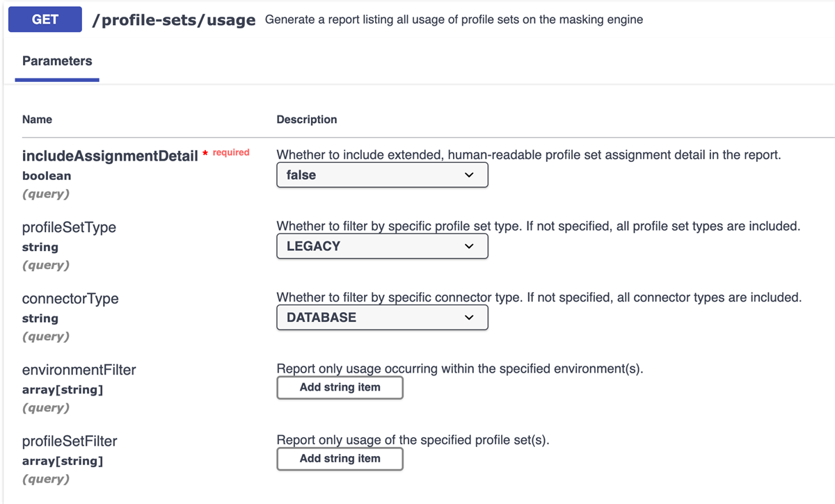
Task: Click the red required label
Action: [x=231, y=152]
